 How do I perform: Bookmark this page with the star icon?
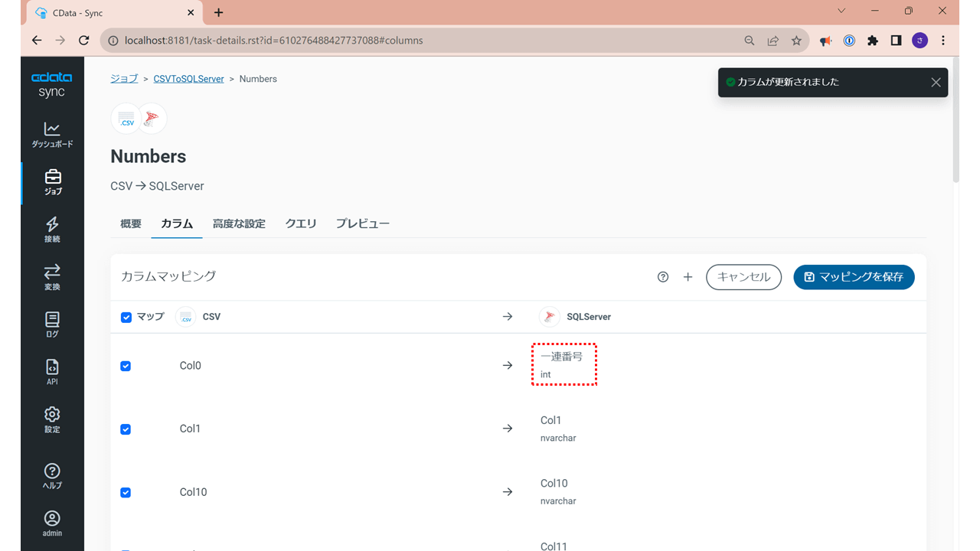coord(796,41)
